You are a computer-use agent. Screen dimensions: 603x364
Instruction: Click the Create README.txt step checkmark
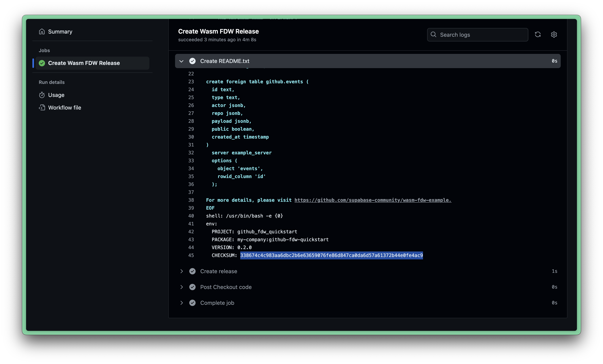click(x=192, y=61)
